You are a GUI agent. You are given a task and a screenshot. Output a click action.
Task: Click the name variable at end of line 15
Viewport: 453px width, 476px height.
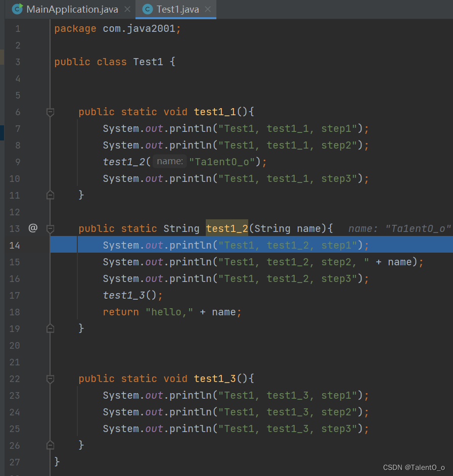[x=400, y=262]
